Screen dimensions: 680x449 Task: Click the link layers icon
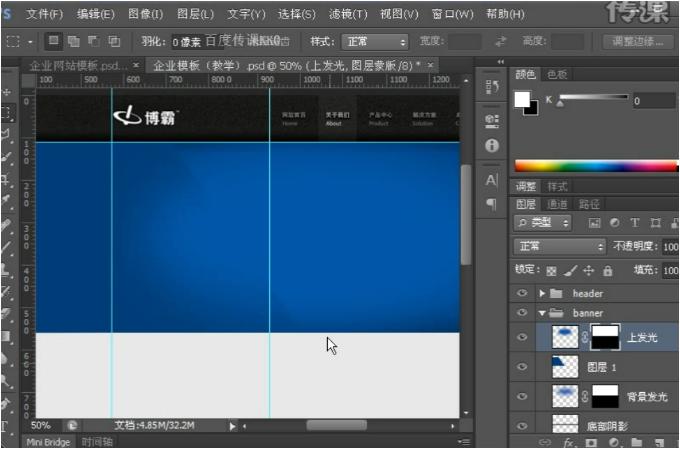(545, 442)
